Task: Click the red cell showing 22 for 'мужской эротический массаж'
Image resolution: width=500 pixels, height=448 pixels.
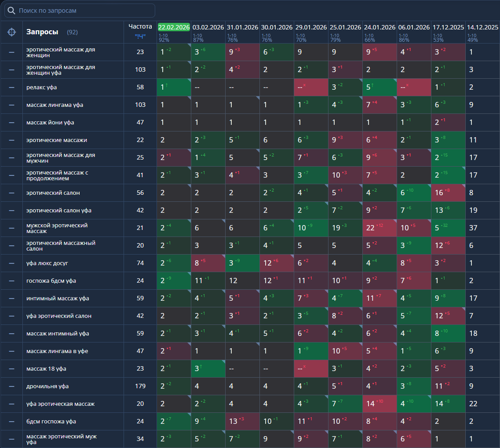Action: 380,228
